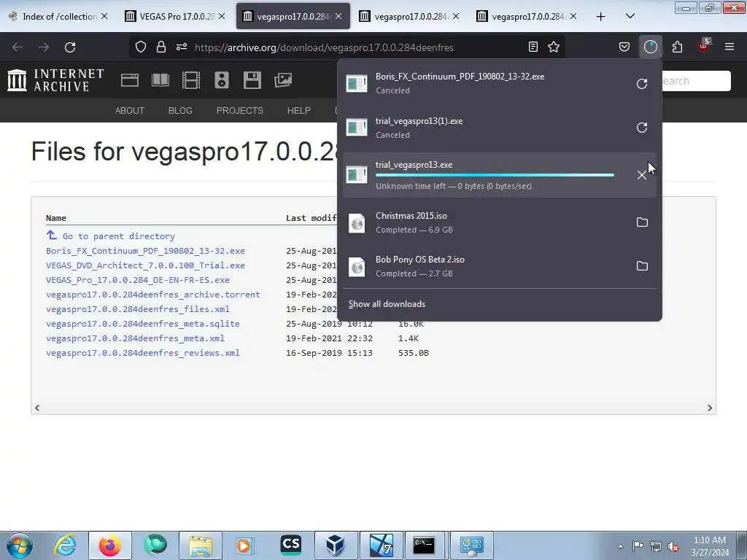The width and height of the screenshot is (747, 560).
Task: Open vegaspro17.0.0.284deenfres_files.xml link
Action: point(138,309)
